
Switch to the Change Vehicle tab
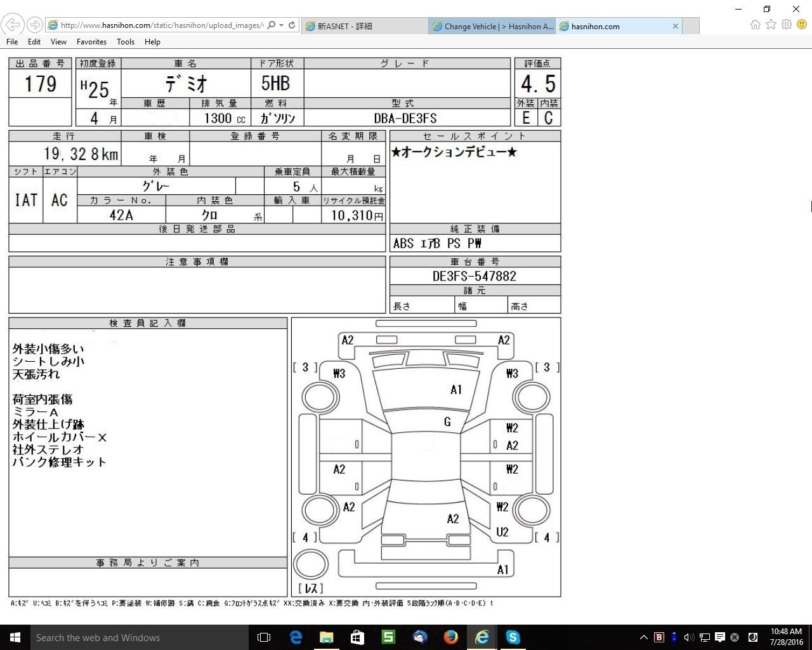click(x=492, y=26)
